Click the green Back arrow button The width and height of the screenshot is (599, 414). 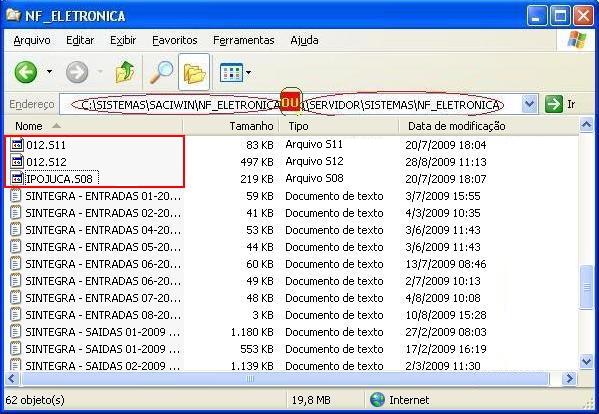tap(26, 72)
